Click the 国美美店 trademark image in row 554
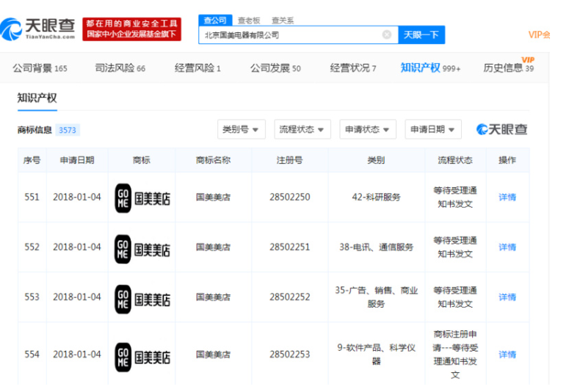This screenshot has width=572, height=392. [142, 357]
